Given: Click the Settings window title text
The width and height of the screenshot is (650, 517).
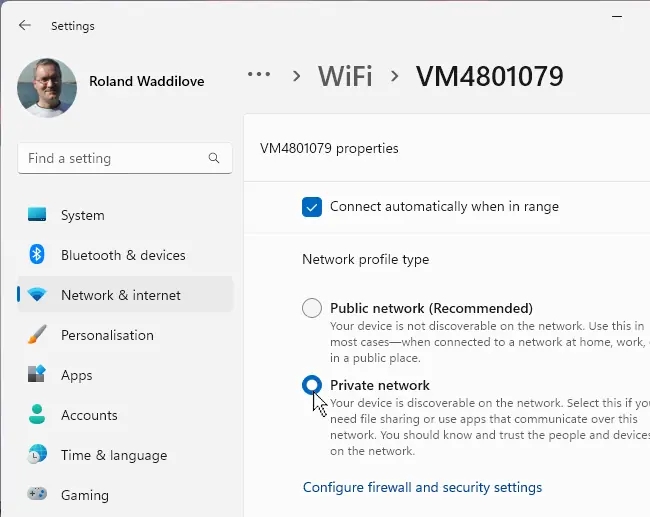Looking at the screenshot, I should click(x=73, y=26).
